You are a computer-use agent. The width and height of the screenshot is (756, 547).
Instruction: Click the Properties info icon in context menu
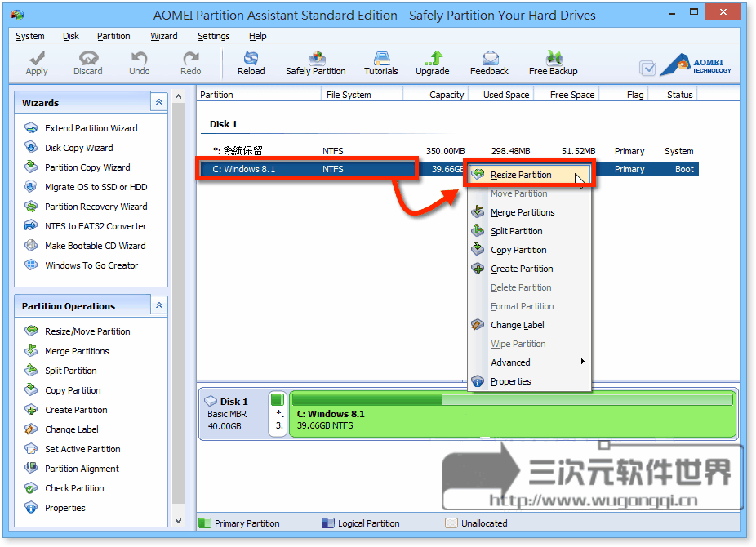[x=478, y=381]
